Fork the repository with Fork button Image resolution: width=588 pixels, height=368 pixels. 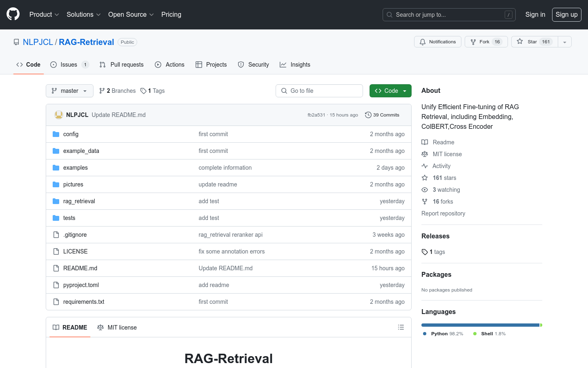486,42
